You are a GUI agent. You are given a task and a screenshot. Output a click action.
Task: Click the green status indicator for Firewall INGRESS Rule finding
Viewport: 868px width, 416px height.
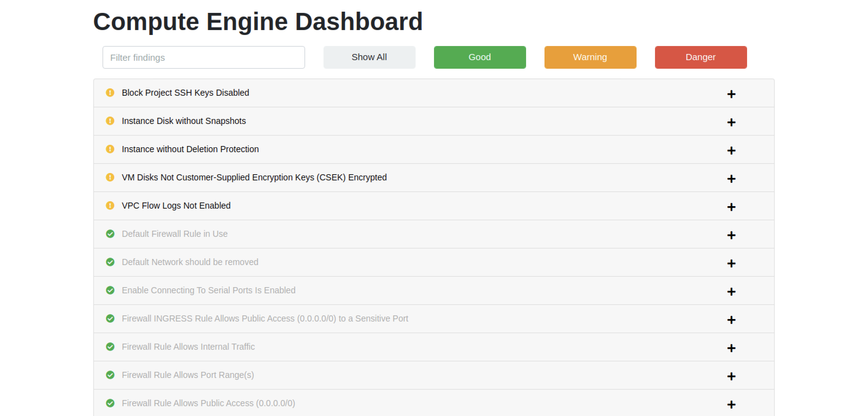point(110,318)
